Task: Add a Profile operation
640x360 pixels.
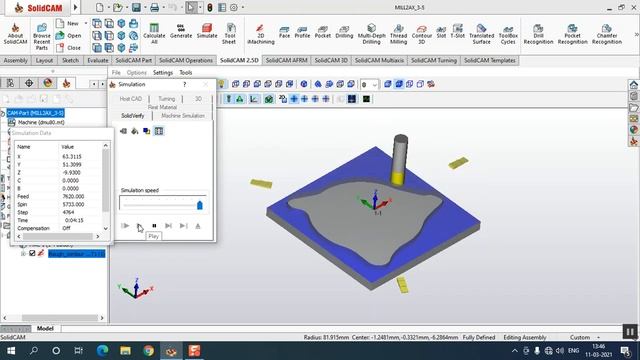Action: click(302, 32)
